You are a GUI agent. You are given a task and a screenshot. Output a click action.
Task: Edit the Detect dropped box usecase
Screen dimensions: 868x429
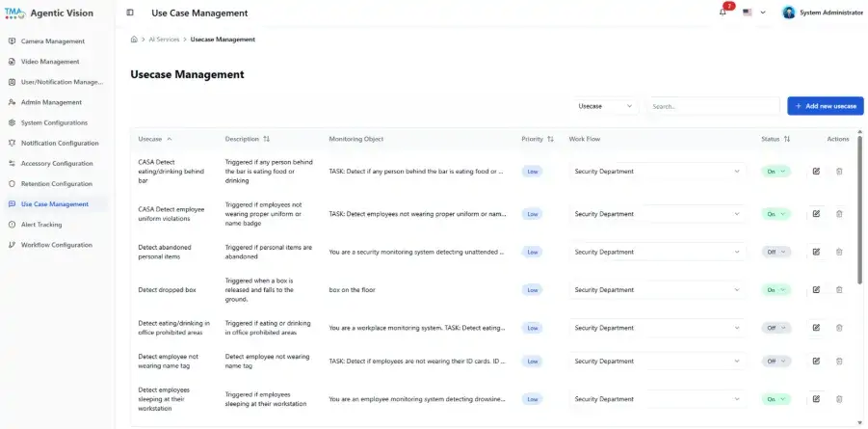point(816,289)
